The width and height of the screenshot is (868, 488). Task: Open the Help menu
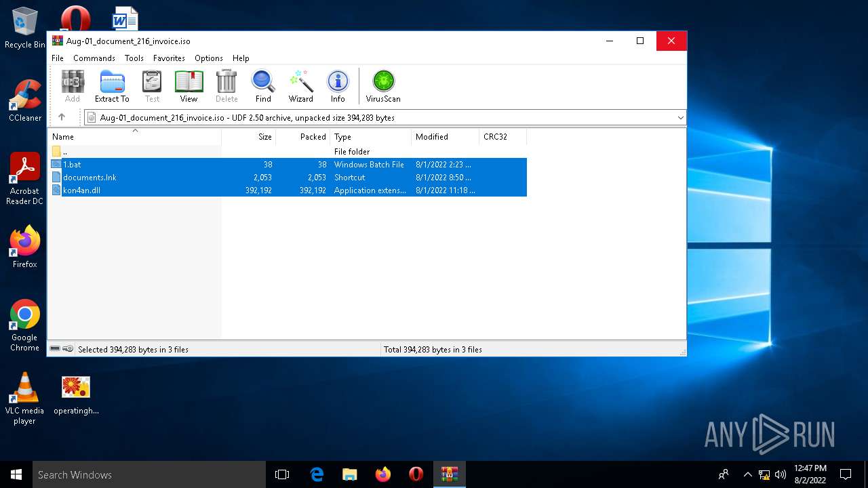(241, 58)
